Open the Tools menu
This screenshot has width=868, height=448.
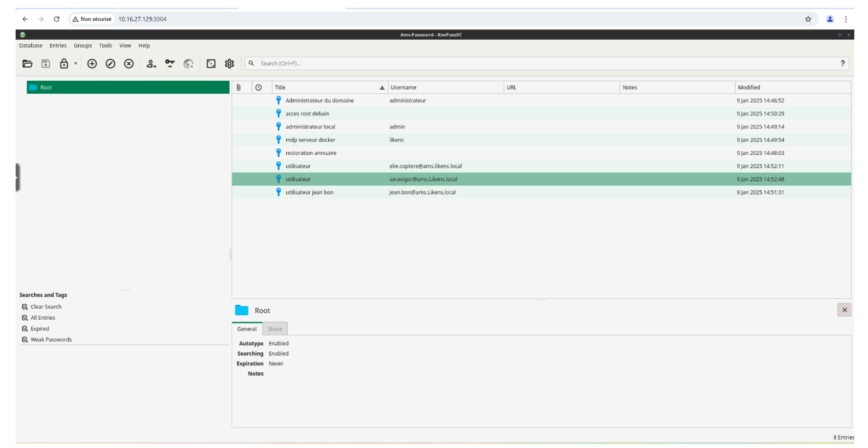(105, 46)
